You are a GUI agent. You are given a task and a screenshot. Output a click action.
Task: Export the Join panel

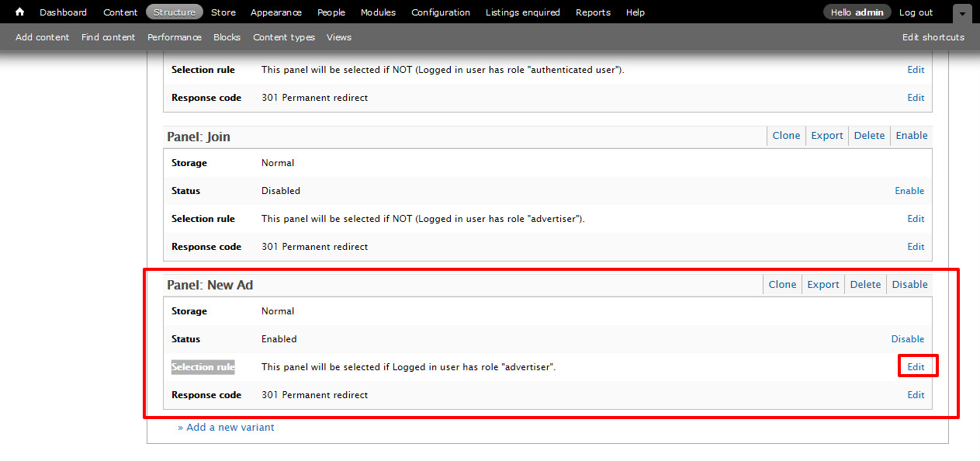pos(827,136)
